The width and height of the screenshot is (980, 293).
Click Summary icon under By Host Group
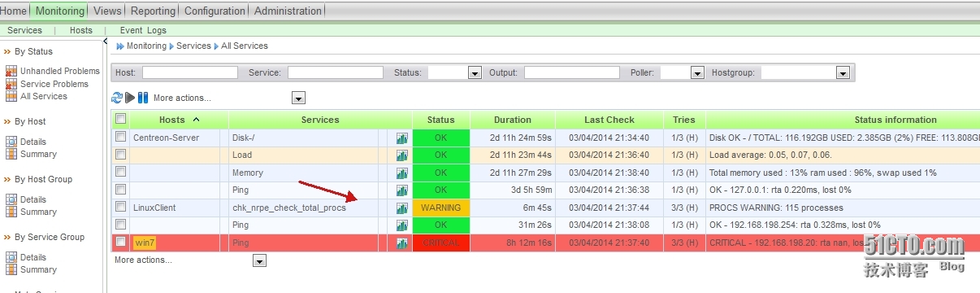(x=11, y=212)
